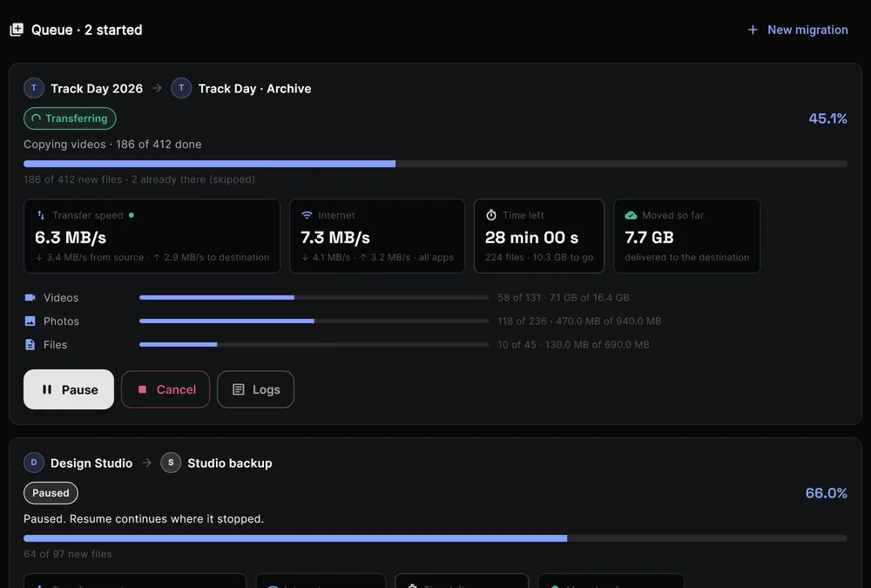This screenshot has height=588, width=871.
Task: Click the Time left stopwatch icon
Action: click(491, 215)
